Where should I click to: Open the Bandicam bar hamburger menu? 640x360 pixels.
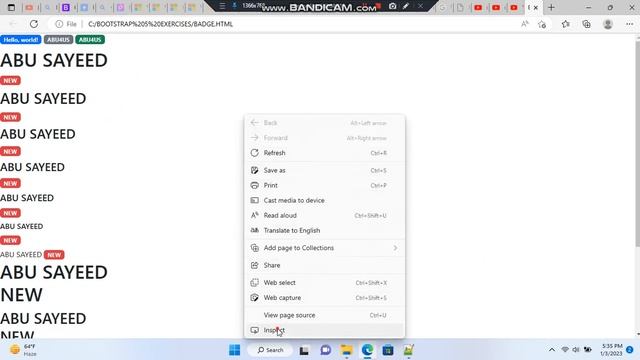click(x=222, y=6)
